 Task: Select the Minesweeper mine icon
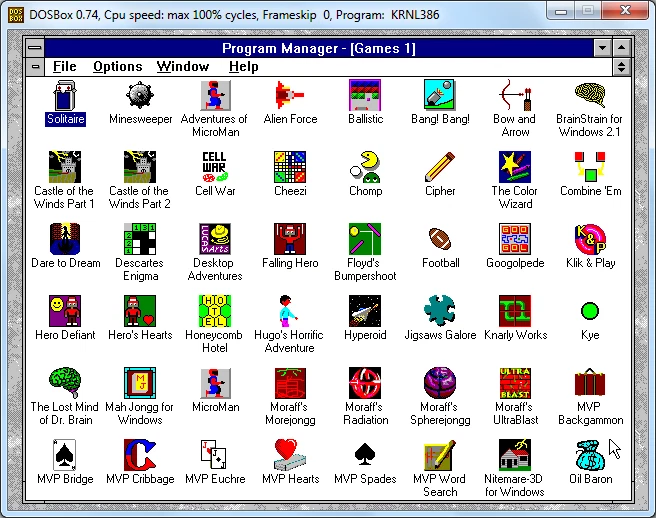140,95
